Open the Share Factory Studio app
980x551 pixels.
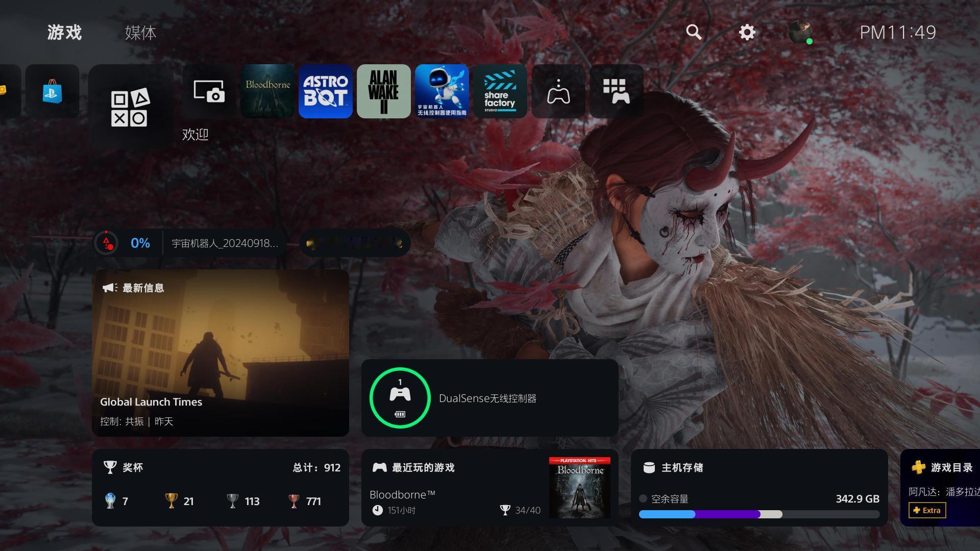pos(500,91)
